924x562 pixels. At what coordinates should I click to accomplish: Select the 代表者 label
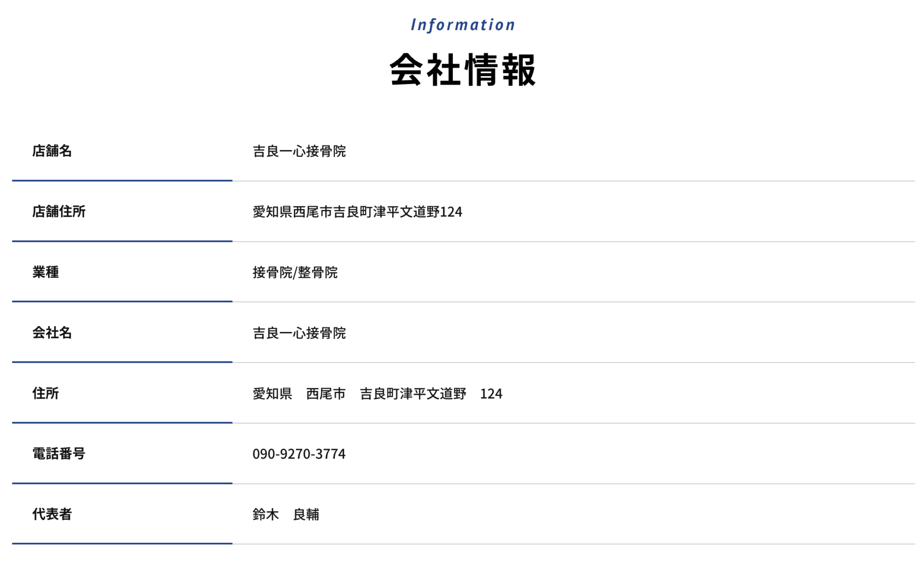tap(52, 514)
